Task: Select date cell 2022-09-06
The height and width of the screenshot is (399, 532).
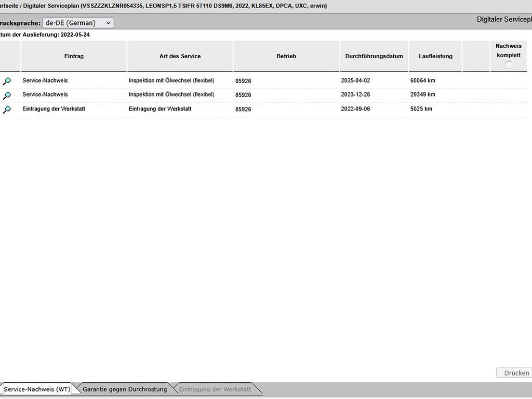Action: pos(355,109)
